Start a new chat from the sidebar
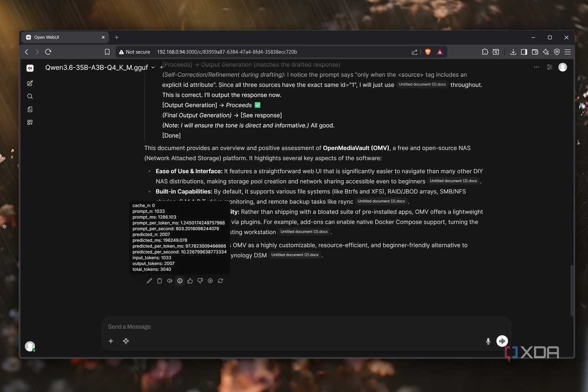Viewport: 588px width, 392px height. (x=30, y=84)
